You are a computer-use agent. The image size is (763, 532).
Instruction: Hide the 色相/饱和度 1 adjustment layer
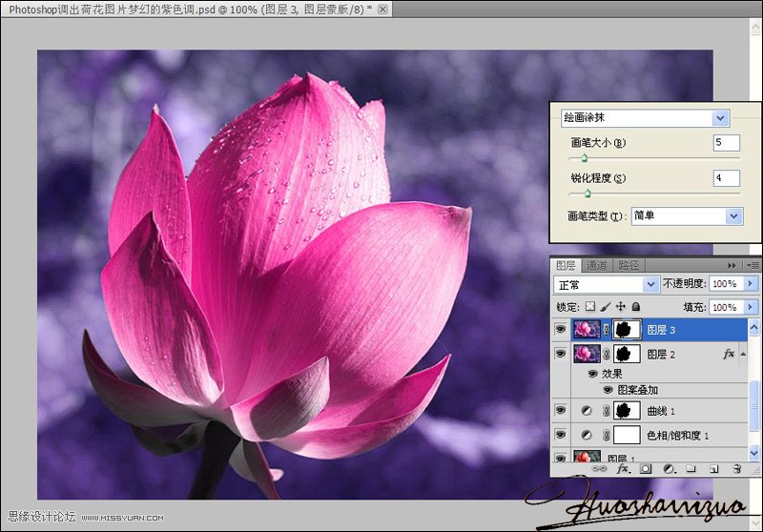(561, 434)
